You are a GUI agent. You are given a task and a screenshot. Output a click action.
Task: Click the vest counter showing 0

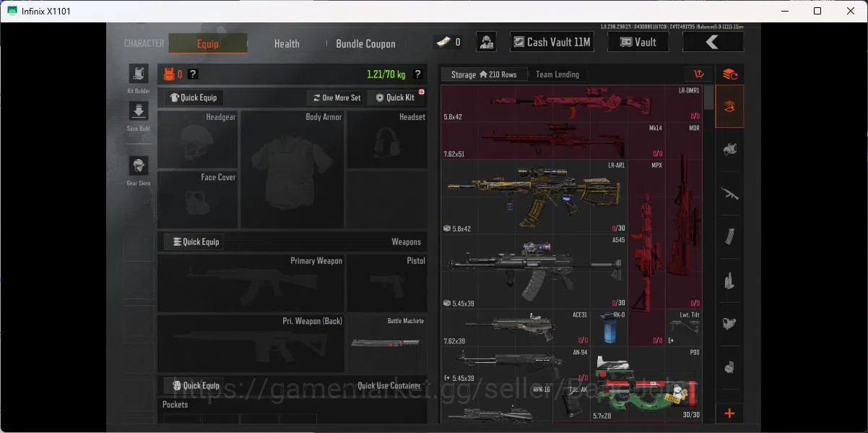click(x=173, y=74)
